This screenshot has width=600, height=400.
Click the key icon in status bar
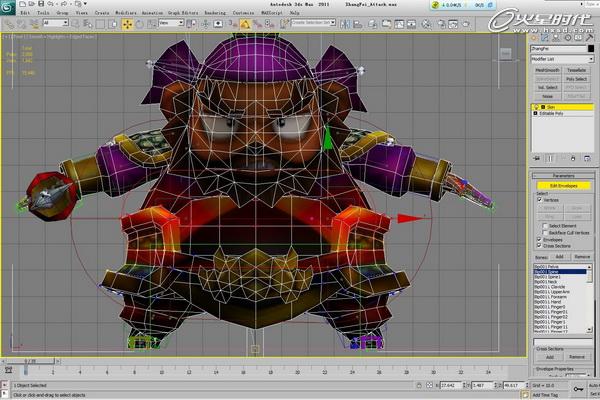[x=578, y=389]
